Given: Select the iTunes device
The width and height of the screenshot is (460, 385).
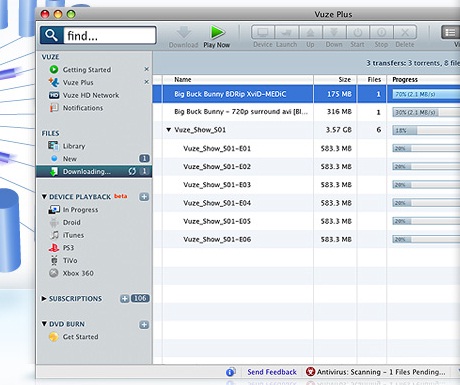Looking at the screenshot, I should click(73, 235).
